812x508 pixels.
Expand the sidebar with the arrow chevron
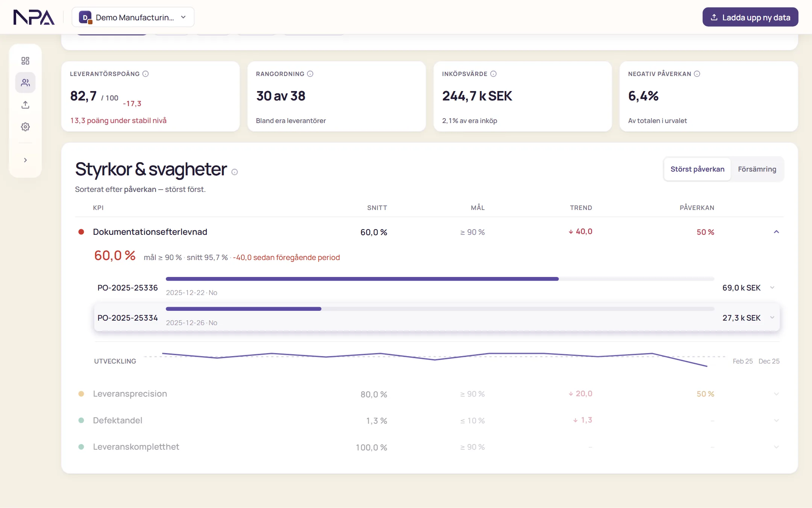coord(25,160)
